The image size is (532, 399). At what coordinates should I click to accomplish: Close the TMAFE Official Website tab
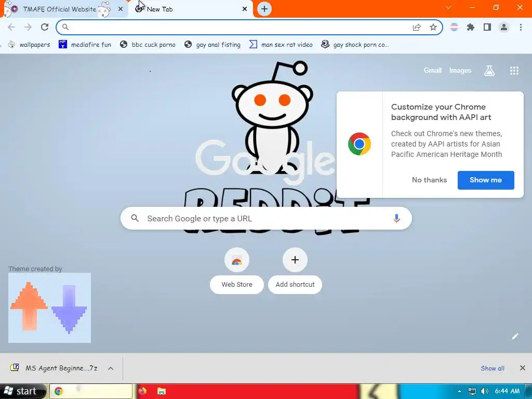click(121, 9)
